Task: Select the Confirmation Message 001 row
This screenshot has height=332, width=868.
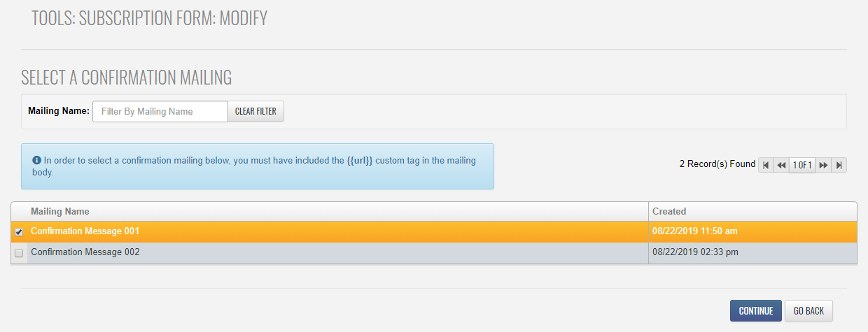Action: (434, 231)
